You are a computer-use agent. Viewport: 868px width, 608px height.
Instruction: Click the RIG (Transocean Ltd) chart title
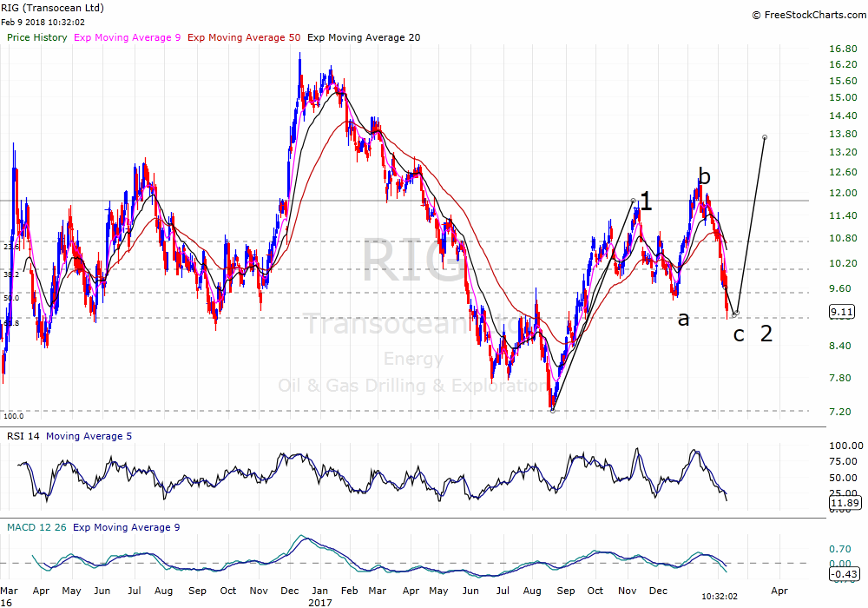coord(52,8)
